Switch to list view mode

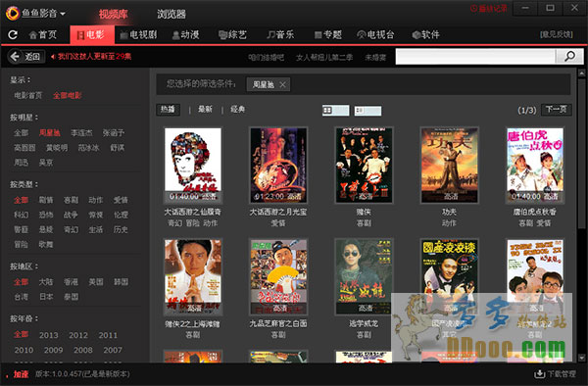pos(367,111)
